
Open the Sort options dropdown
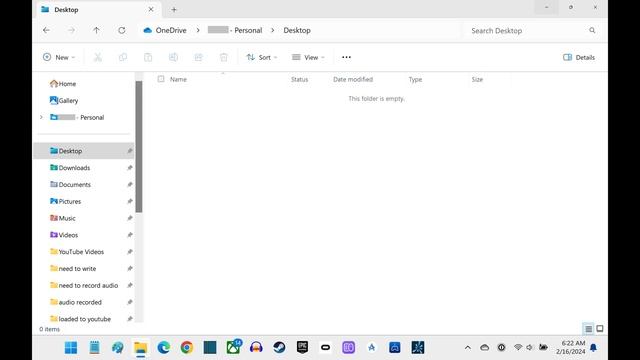pyautogui.click(x=262, y=57)
